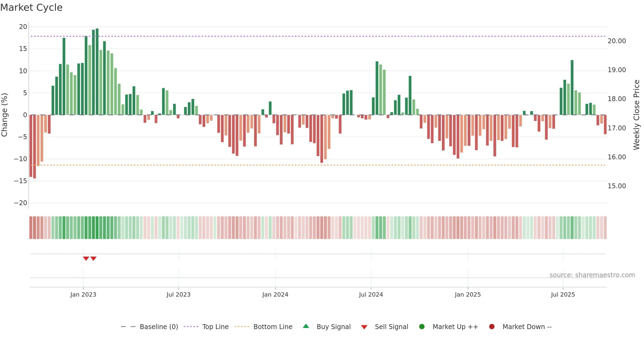Viewport: 644px width, 362px height.
Task: Click the −15 tick on Change axis
Action: point(21,181)
